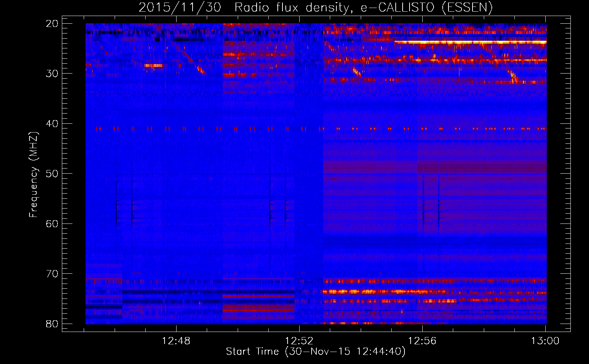
Task: Click the 12:52 time tick label
Action: tap(299, 341)
